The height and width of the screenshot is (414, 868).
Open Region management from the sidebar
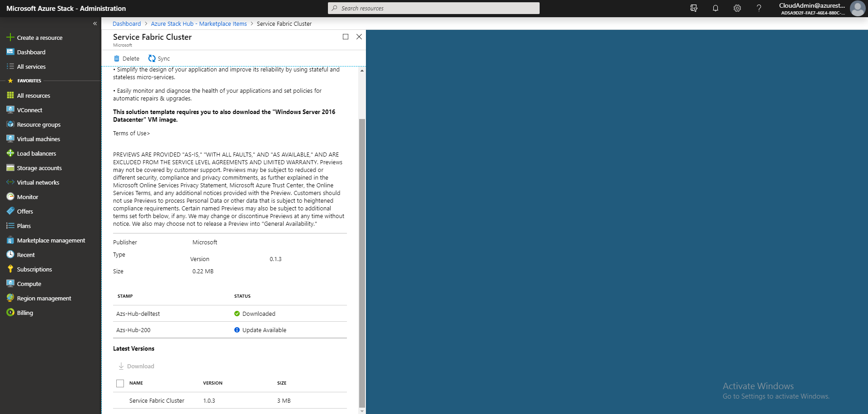pos(10,298)
